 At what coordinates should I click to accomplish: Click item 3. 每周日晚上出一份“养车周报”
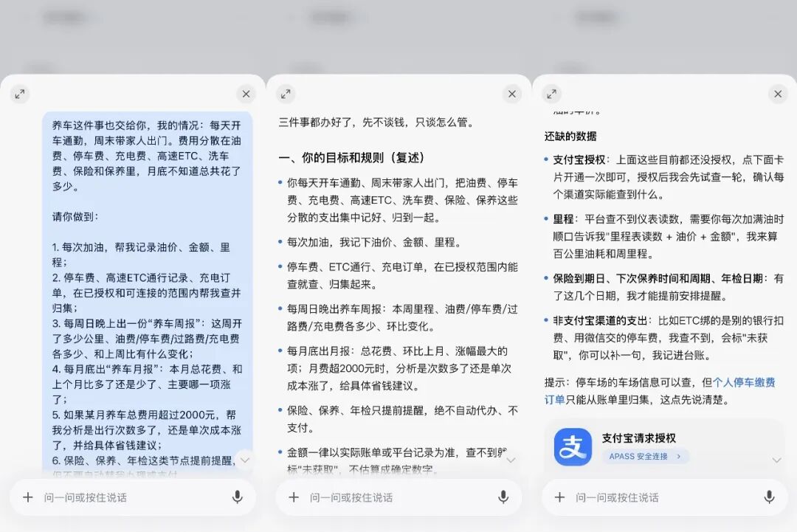tap(146, 339)
